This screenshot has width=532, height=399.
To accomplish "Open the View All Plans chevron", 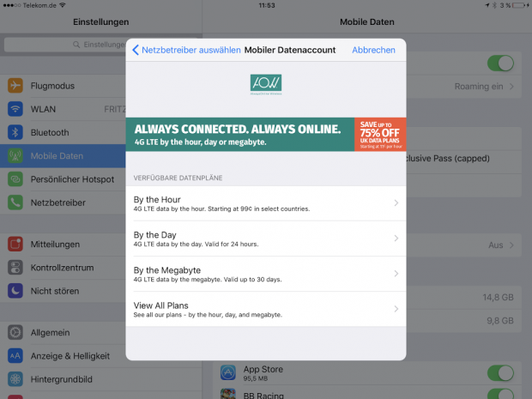I will click(396, 309).
